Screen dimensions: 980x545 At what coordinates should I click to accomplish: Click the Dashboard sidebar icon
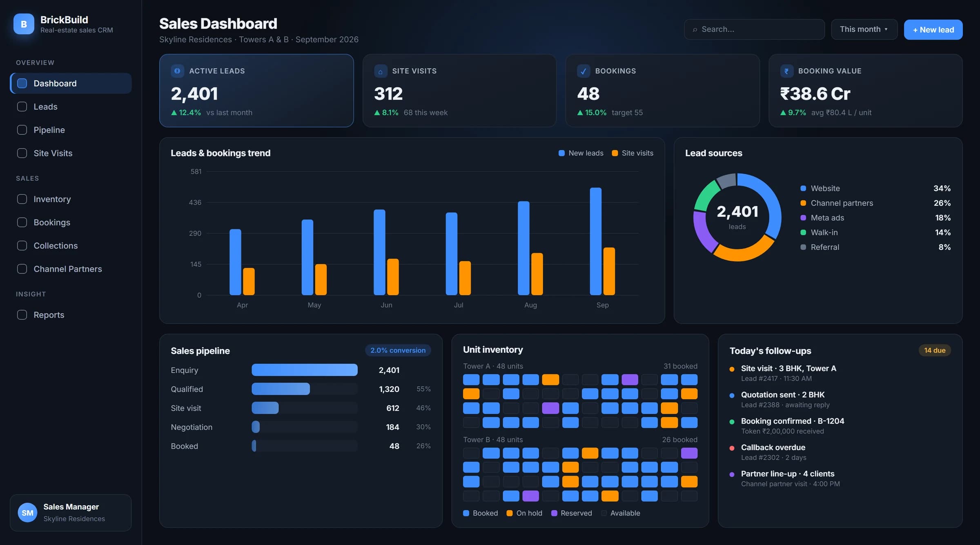(22, 83)
